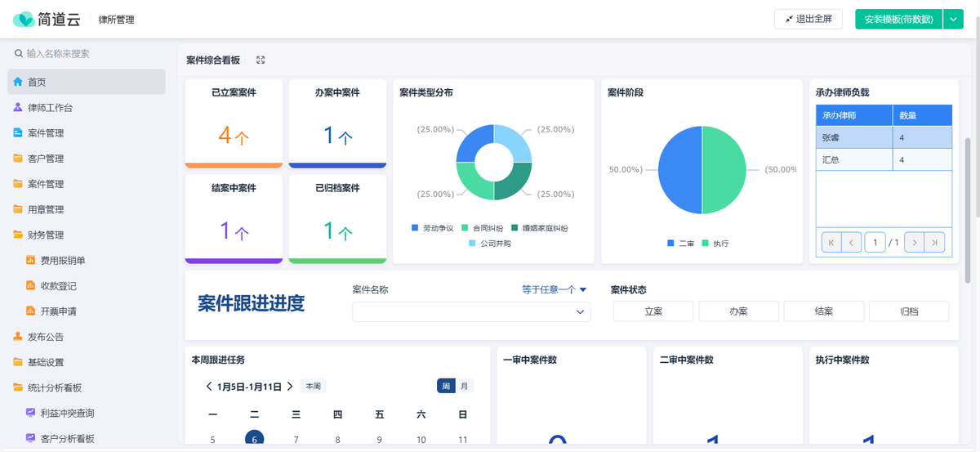The image size is (980, 452).
Task: Filter case status by 归档
Action: pyautogui.click(x=909, y=311)
